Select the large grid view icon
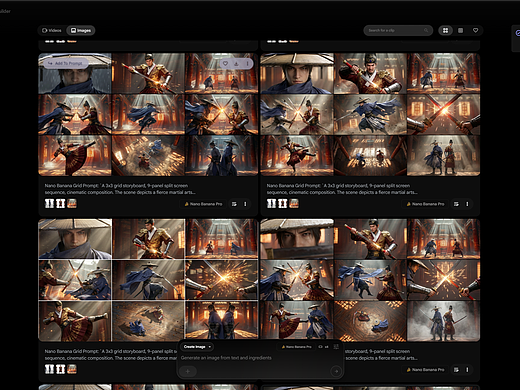520x390 pixels. click(445, 30)
